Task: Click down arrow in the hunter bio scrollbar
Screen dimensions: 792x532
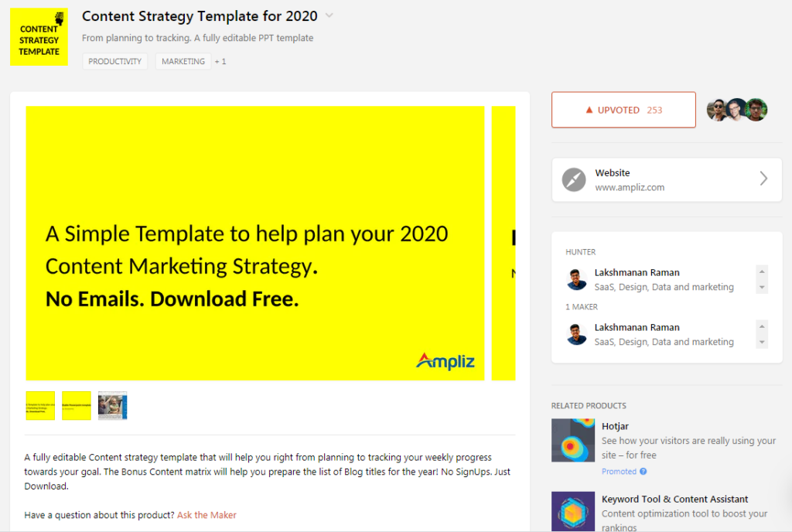Action: (x=762, y=287)
